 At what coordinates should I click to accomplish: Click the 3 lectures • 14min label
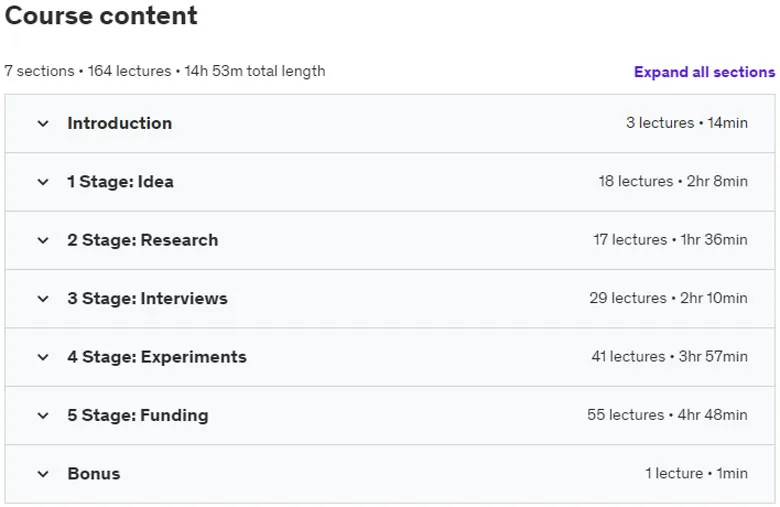(x=687, y=123)
